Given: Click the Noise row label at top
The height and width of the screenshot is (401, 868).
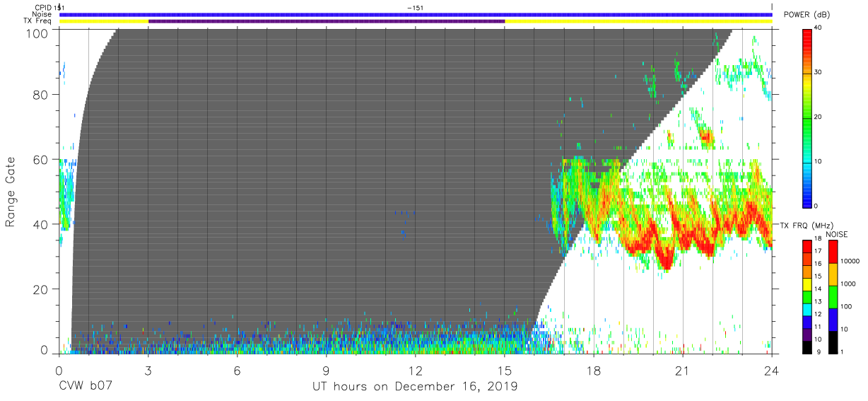Looking at the screenshot, I should coord(42,14).
